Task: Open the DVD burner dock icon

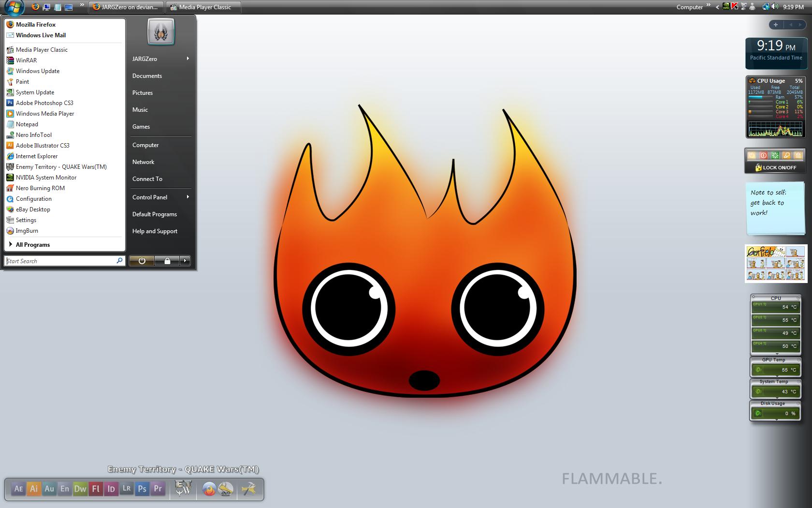Action: [x=226, y=489]
